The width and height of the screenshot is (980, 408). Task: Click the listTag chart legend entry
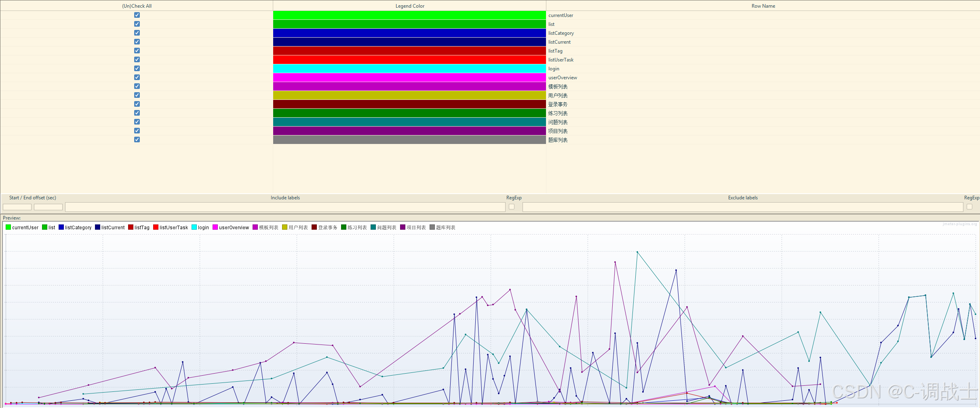click(139, 227)
